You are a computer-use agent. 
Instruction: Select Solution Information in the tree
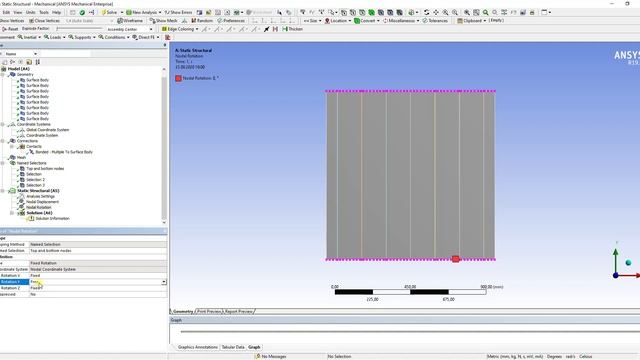[x=52, y=218]
